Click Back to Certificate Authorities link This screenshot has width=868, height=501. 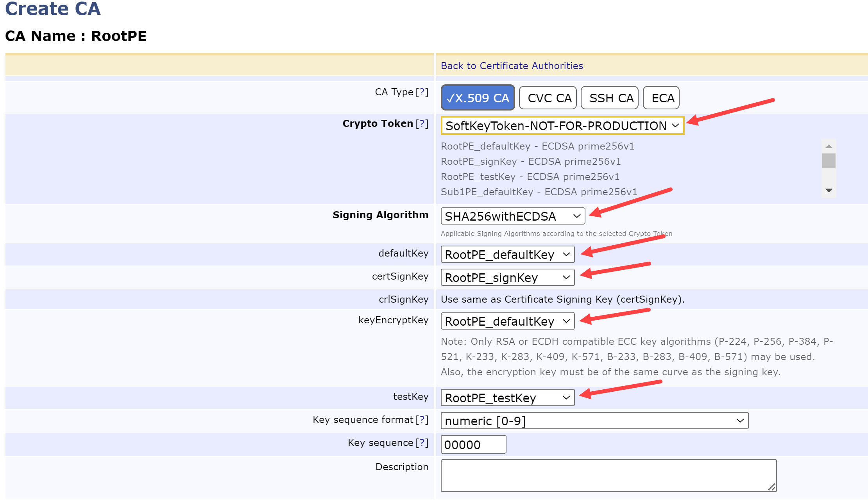point(512,66)
